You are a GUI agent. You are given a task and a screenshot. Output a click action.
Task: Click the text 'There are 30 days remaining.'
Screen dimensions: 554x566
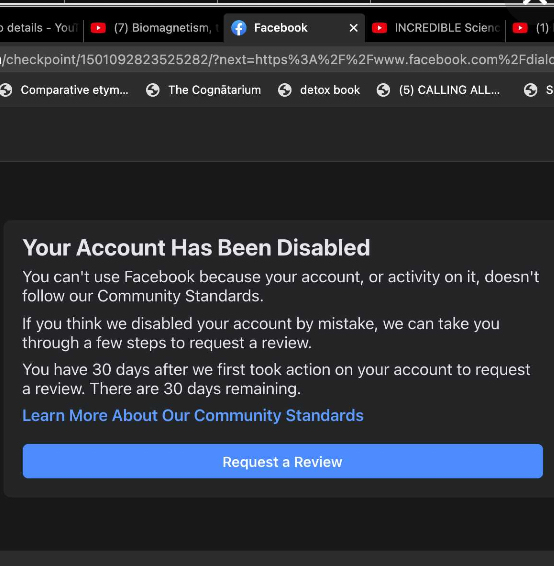(x=195, y=389)
